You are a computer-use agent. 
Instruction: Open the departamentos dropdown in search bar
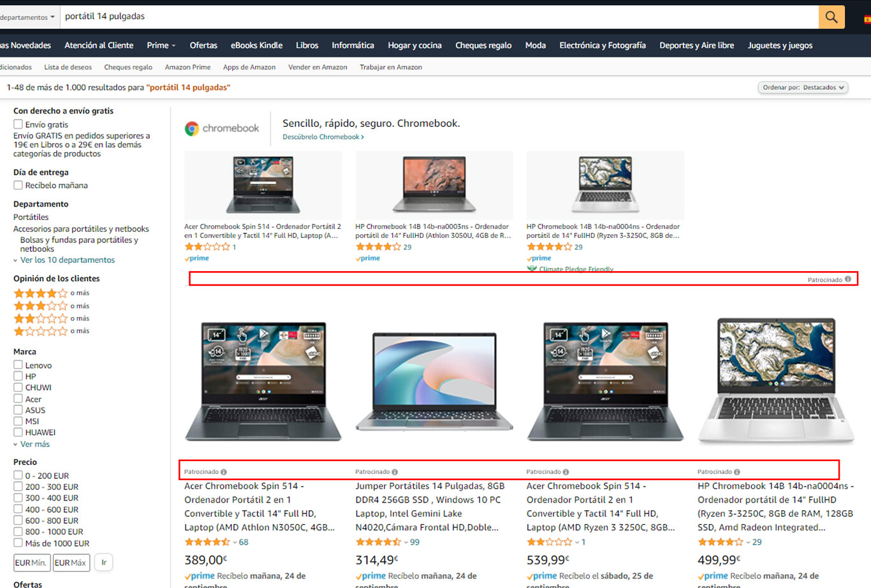(29, 17)
